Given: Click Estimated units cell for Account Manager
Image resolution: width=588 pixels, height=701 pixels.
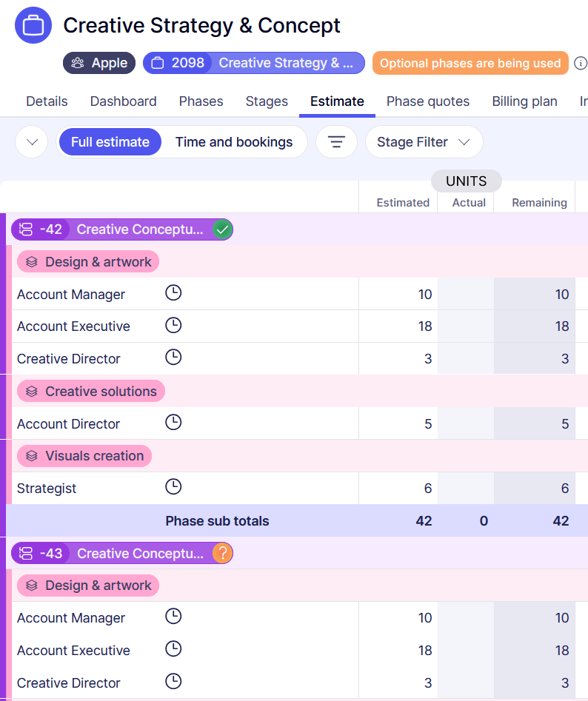Looking at the screenshot, I should [x=398, y=295].
